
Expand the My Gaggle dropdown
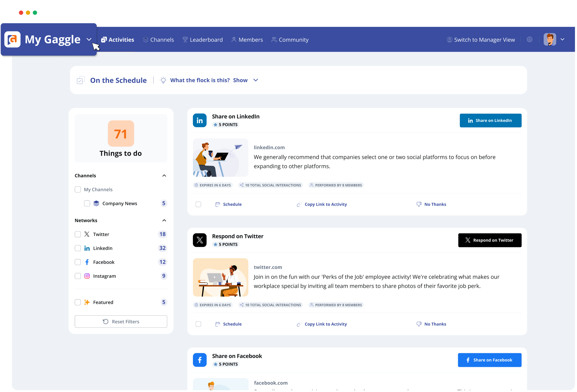click(89, 39)
